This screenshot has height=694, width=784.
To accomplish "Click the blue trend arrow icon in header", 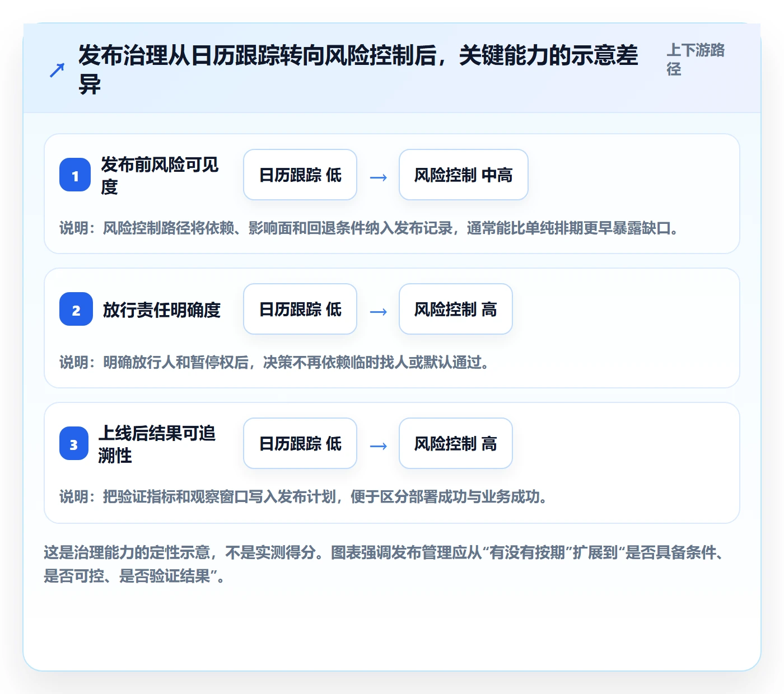I will pyautogui.click(x=57, y=70).
